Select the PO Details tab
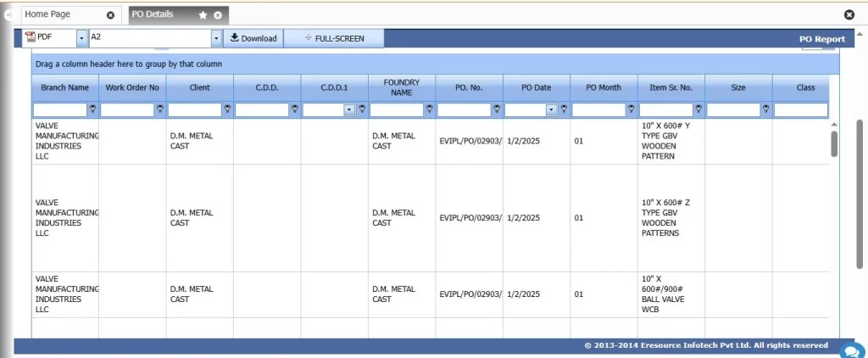Screen dimensions: 868x358 [x=153, y=14]
